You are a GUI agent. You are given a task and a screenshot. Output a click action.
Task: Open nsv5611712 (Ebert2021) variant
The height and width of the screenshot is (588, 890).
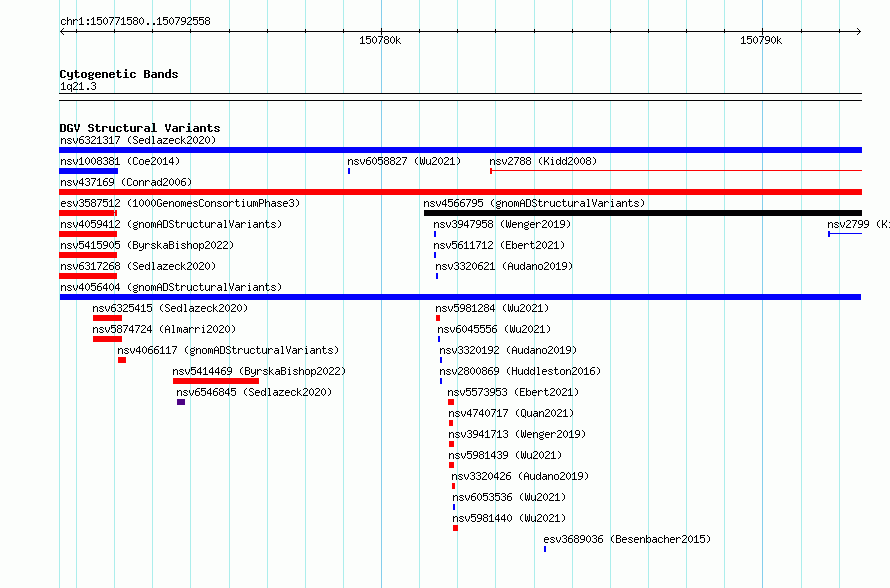499,245
